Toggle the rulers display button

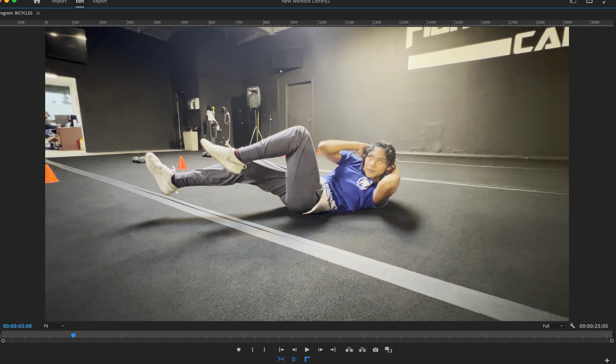307,359
